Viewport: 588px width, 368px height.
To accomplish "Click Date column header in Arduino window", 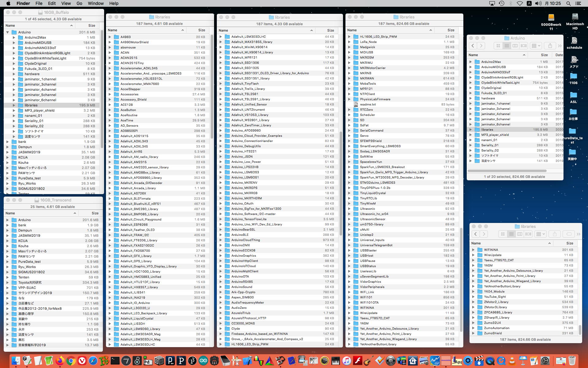I will click(x=559, y=55).
